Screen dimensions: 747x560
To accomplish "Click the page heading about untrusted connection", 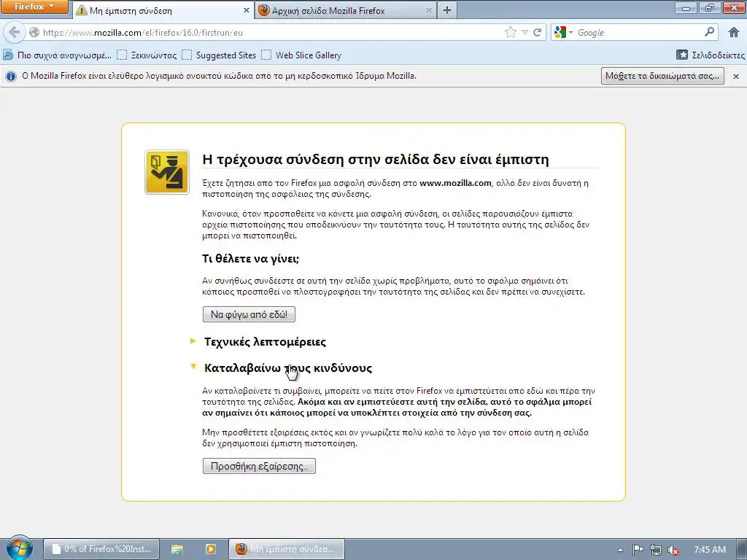I will point(376,159).
